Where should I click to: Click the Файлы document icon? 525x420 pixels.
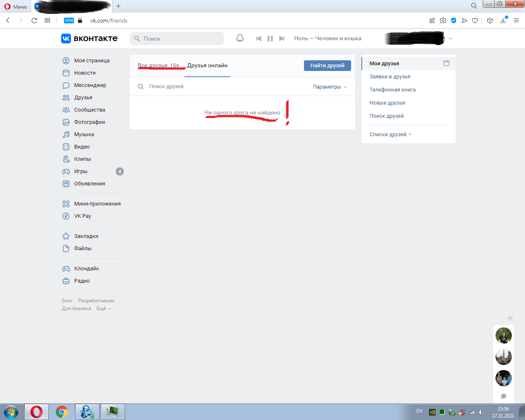[x=66, y=249]
